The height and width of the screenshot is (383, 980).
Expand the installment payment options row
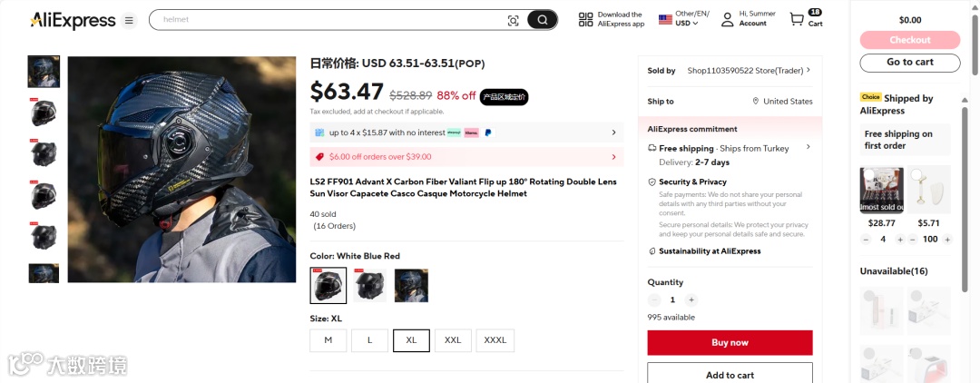(x=613, y=133)
